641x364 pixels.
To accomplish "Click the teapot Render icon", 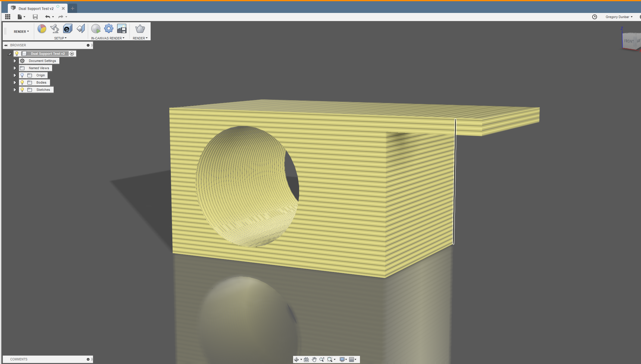I will 140,29.
